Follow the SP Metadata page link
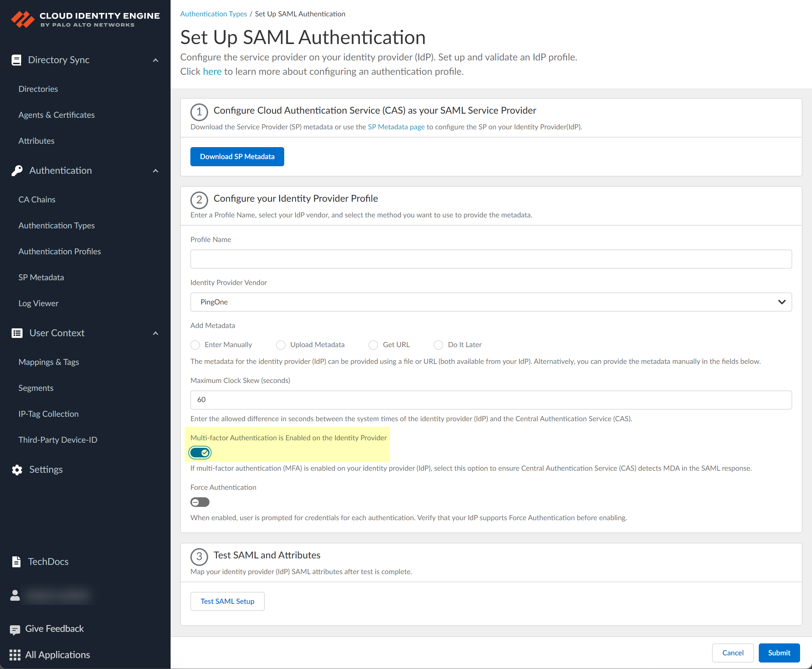812x669 pixels. click(x=396, y=127)
